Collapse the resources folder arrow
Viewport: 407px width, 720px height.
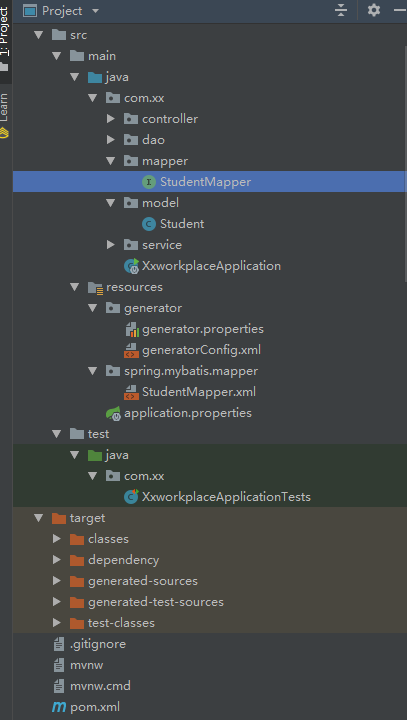click(x=74, y=287)
